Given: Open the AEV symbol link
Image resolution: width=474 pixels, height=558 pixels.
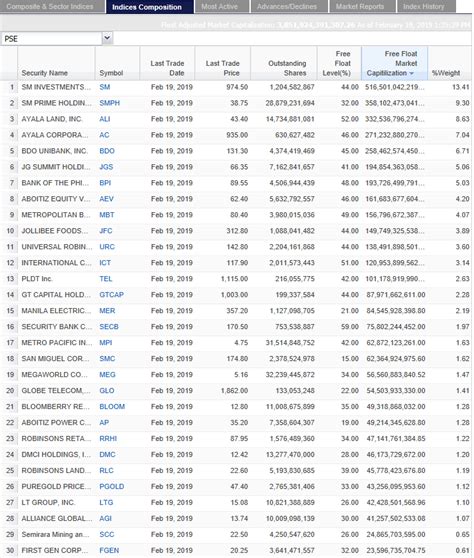Looking at the screenshot, I should tap(106, 199).
